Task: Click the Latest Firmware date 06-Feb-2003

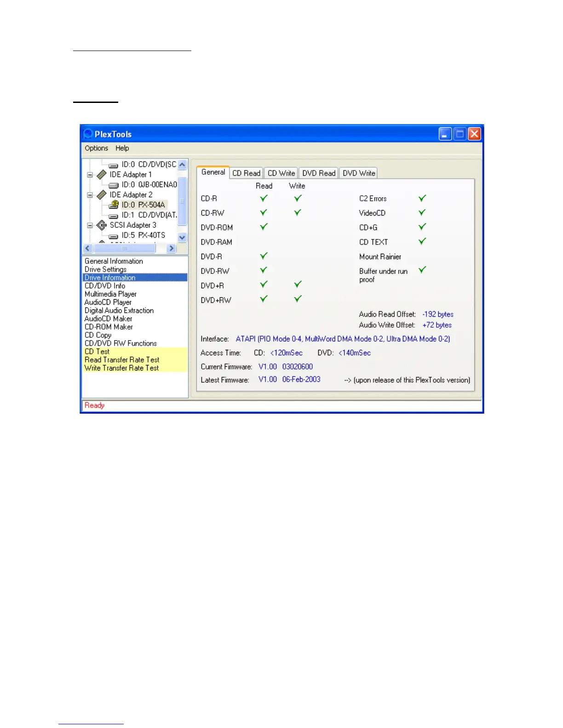Action: [x=301, y=380]
